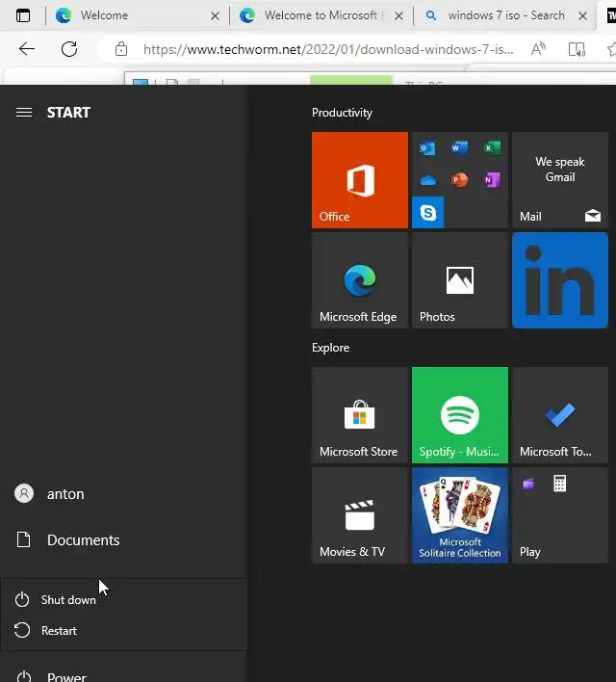
Task: Launch OneNote from the Office folder tile
Action: 492,180
